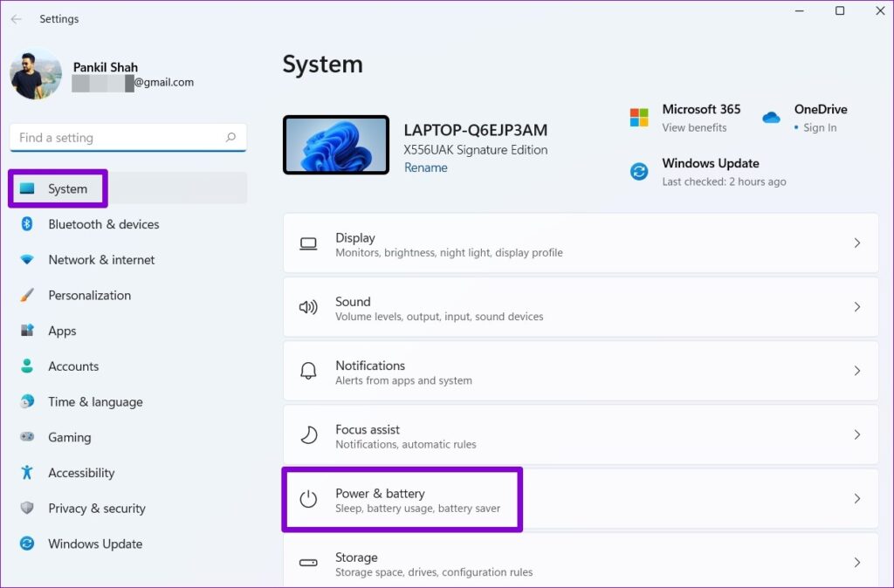Open Personalization via the paintbrush icon

[x=24, y=295]
